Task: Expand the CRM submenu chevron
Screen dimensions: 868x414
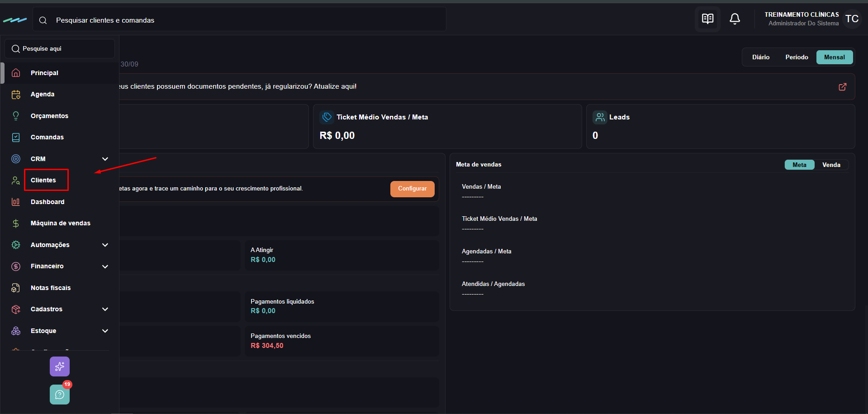Action: 105,159
